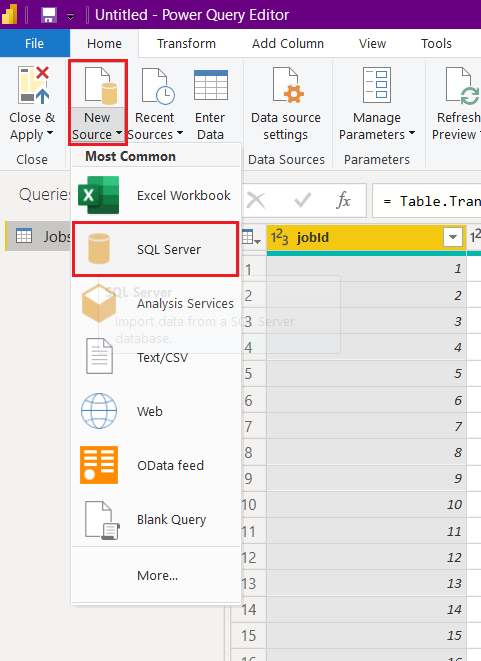Expand the Recent Sources dropdown arrow
Screen dimensions: 481x661
(180, 133)
